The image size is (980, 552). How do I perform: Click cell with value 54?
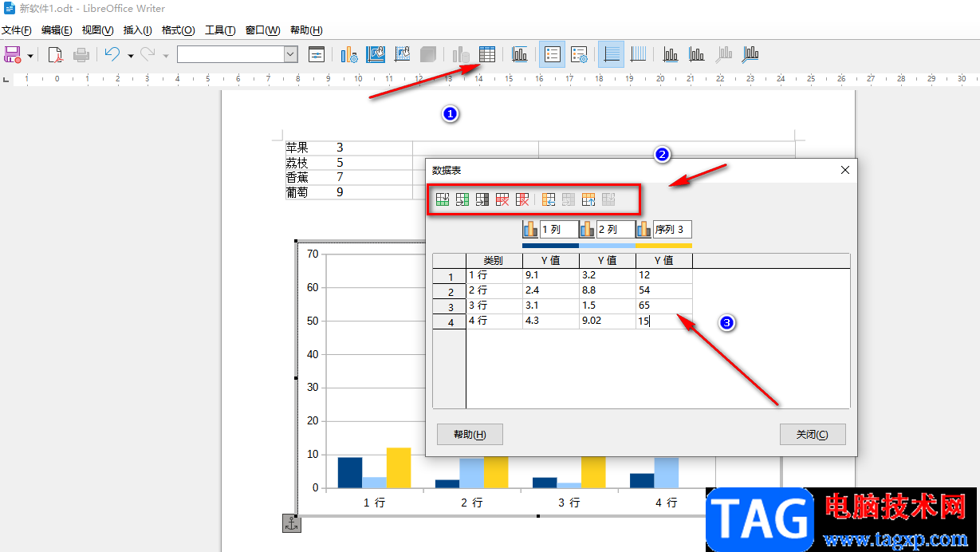click(x=664, y=290)
